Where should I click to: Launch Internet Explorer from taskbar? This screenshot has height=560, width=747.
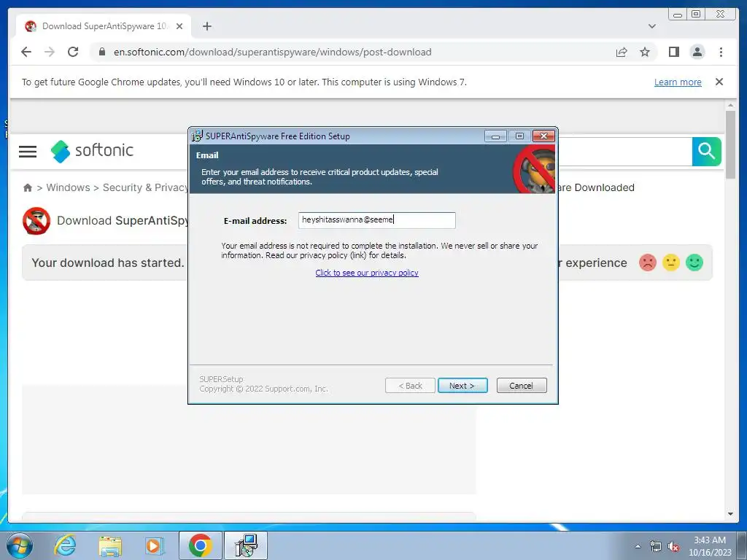point(65,545)
